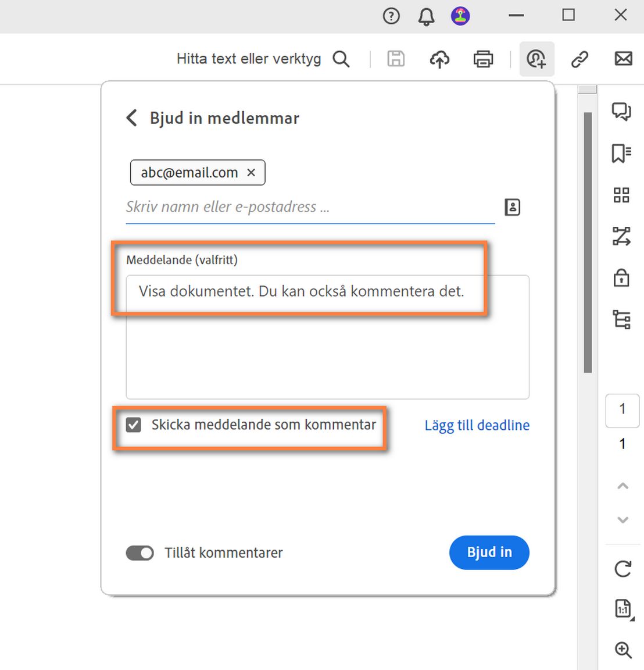Open the bookmarks panel

(x=621, y=154)
